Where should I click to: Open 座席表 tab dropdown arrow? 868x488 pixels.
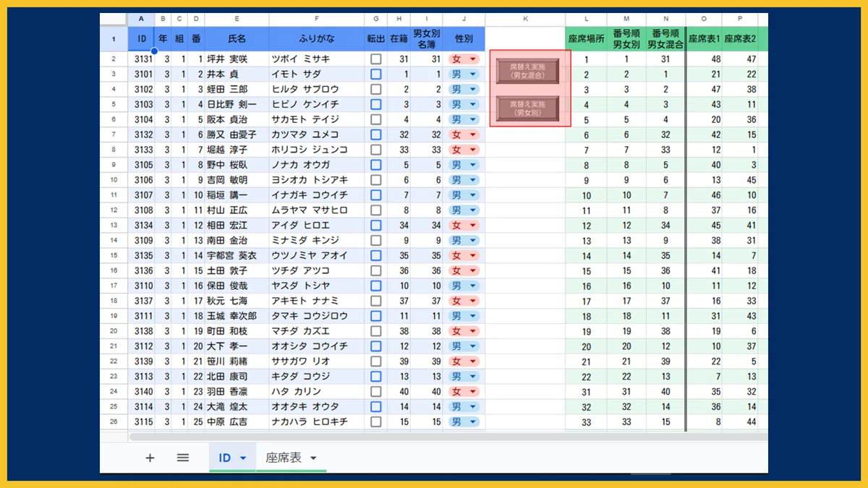(x=313, y=458)
